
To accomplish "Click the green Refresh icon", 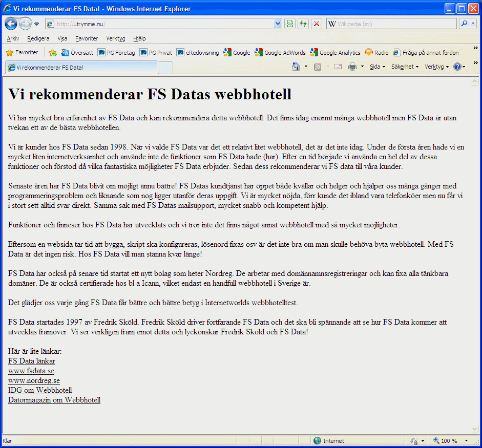I will 303,24.
